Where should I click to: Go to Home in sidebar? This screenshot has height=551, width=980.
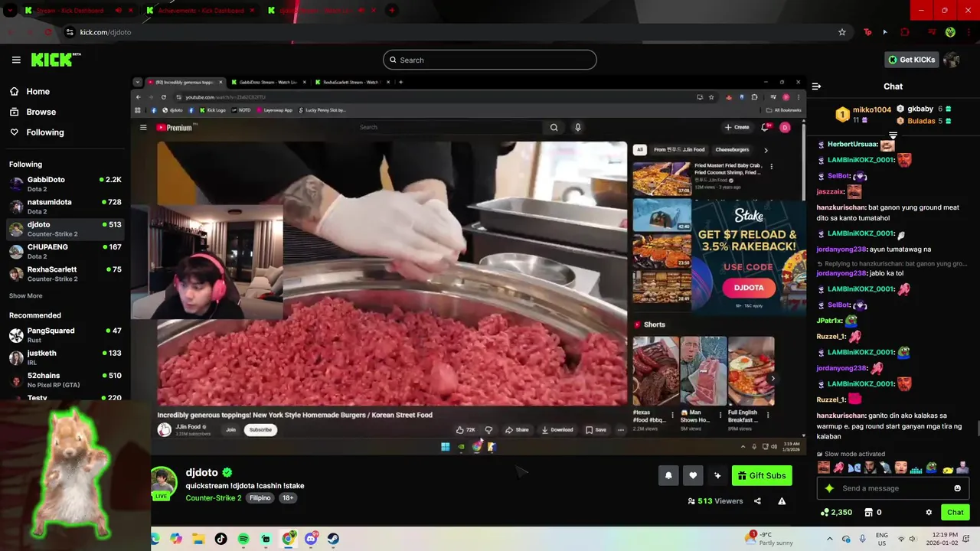pos(38,92)
